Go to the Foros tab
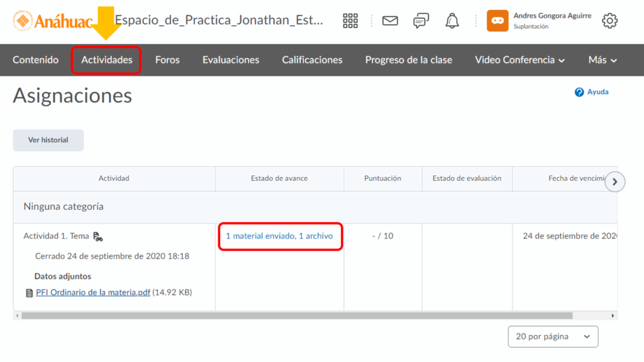 click(167, 60)
